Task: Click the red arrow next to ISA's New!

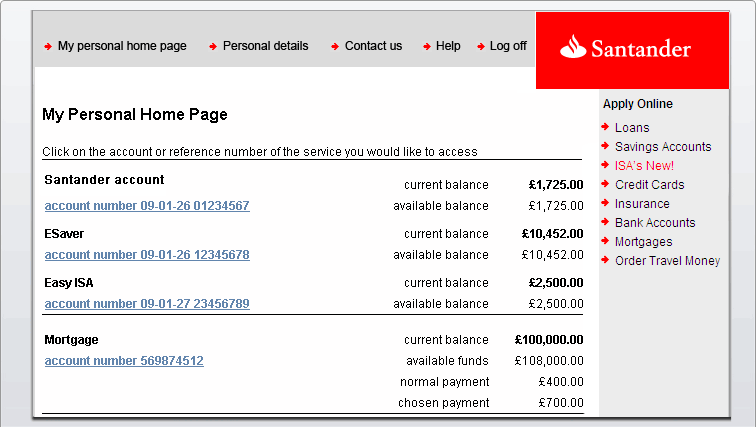Action: pos(605,165)
